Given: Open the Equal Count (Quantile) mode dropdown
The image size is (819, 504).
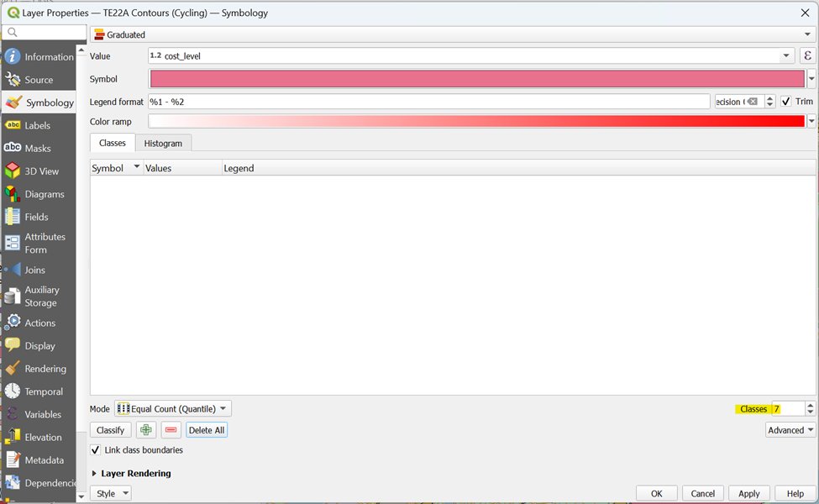Looking at the screenshot, I should [172, 409].
